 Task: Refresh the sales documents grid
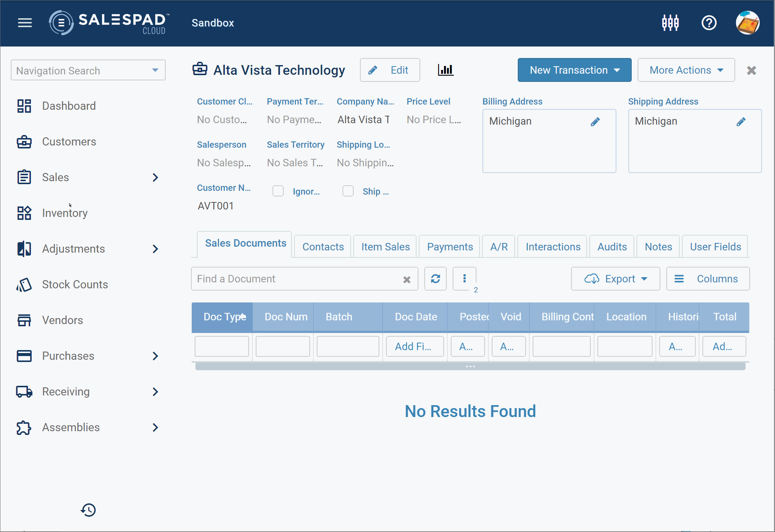tap(436, 279)
